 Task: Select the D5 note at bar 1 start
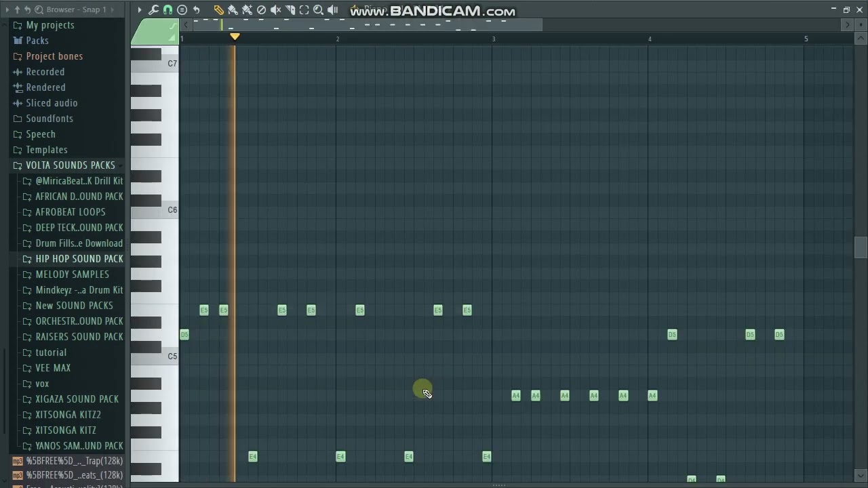tap(184, 335)
